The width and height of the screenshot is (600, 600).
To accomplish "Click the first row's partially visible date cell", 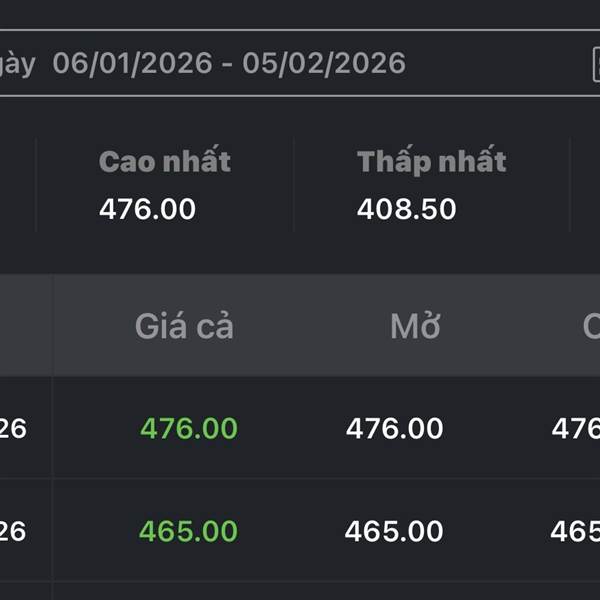I will [14, 429].
